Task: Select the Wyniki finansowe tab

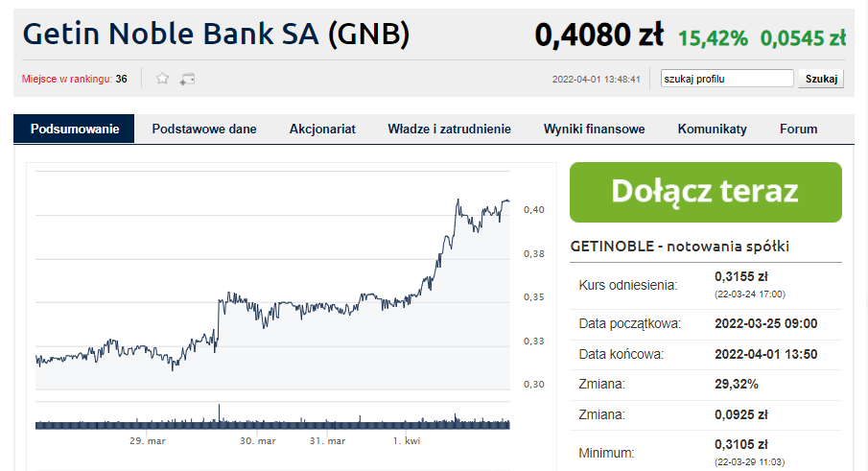Action: click(594, 129)
